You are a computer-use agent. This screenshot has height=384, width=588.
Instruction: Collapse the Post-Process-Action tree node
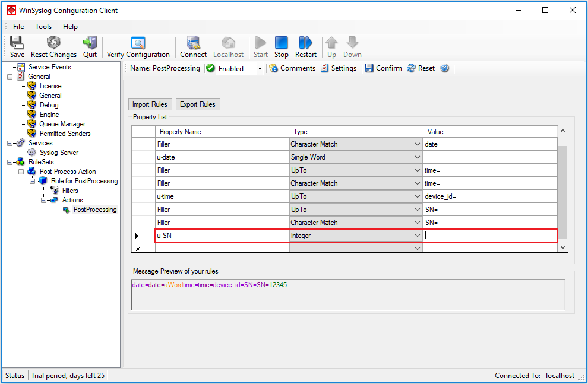pyautogui.click(x=21, y=172)
